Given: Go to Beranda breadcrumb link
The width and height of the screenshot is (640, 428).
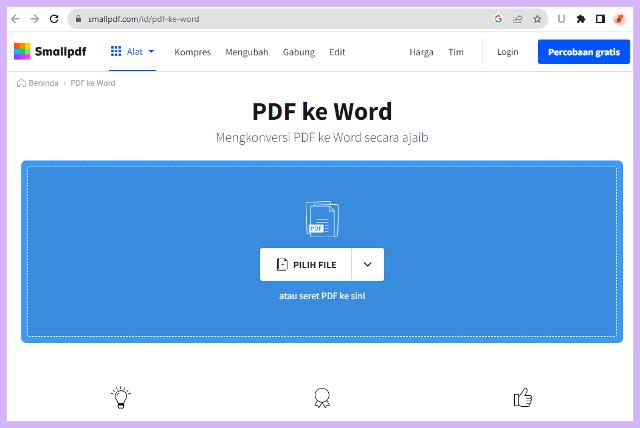Looking at the screenshot, I should pos(43,83).
